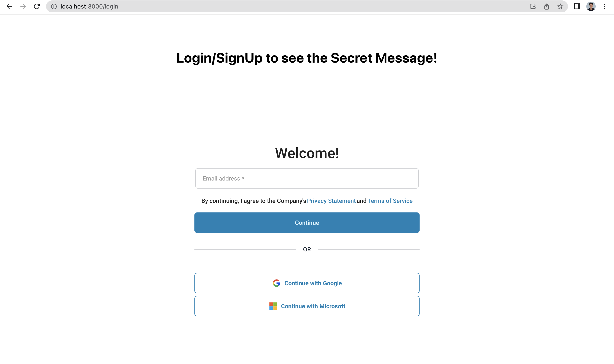This screenshot has width=614, height=364.
Task: Click the Google logo in the button
Action: click(x=276, y=283)
